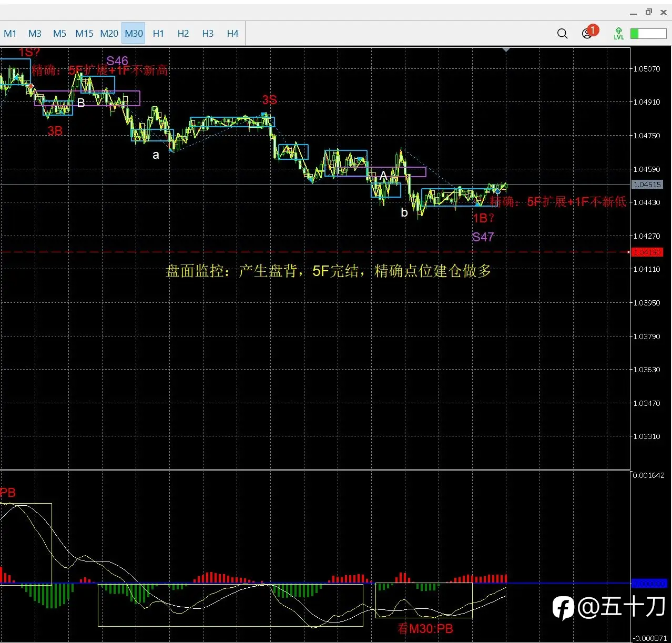Switch to M3 timeframe
Viewport: 672px width, 643px height.
35,34
